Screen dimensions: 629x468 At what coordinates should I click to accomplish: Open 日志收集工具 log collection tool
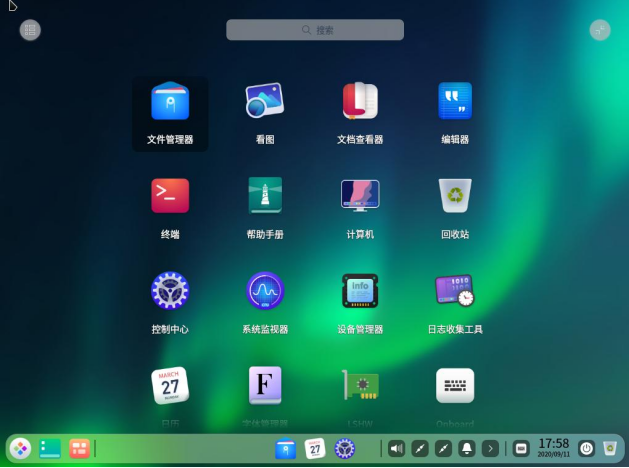[x=455, y=292]
